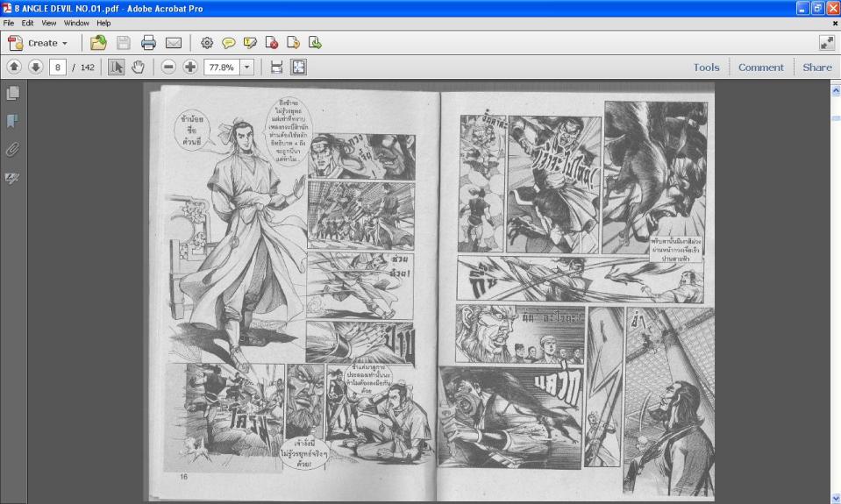This screenshot has height=504, width=841.
Task: Show Signatures panel
Action: pyautogui.click(x=12, y=177)
